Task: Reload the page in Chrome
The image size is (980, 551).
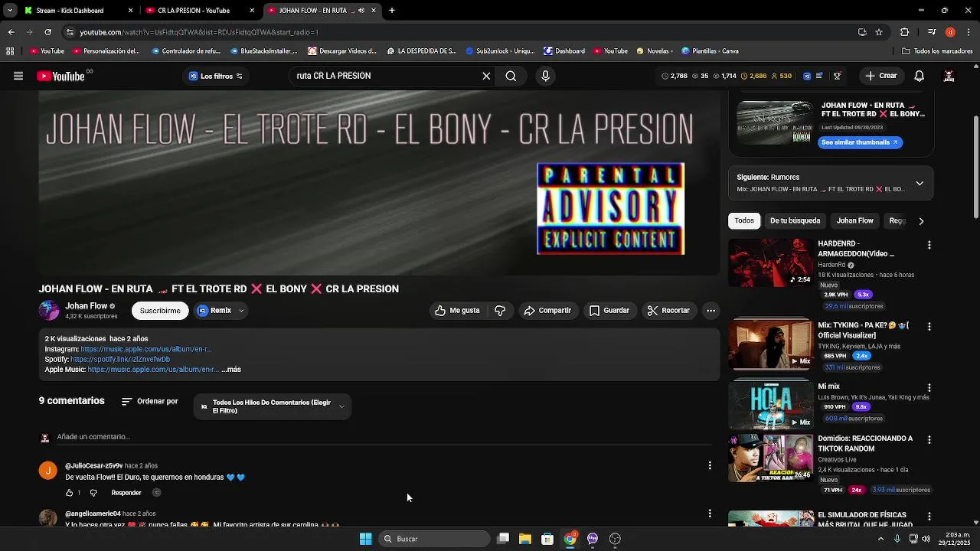Action: click(x=47, y=32)
